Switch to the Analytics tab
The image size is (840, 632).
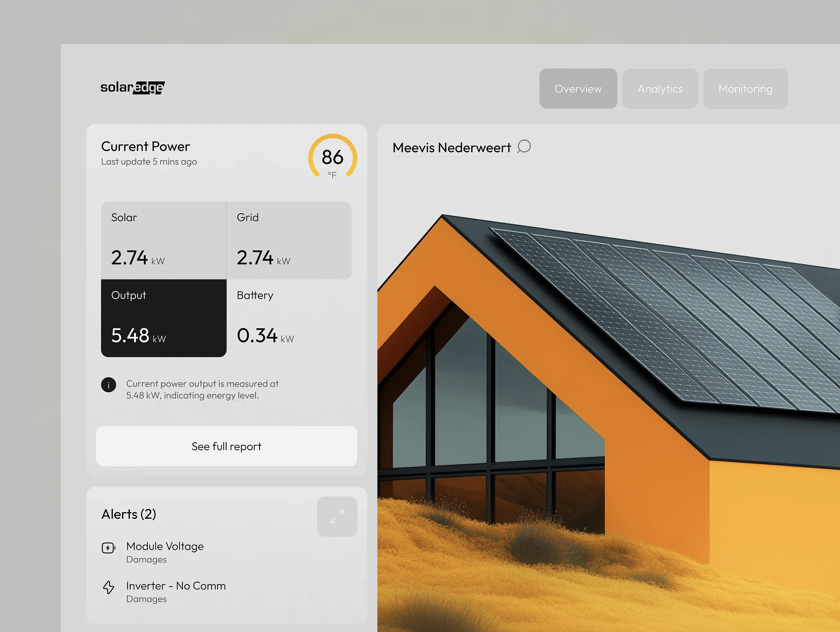[x=660, y=89]
